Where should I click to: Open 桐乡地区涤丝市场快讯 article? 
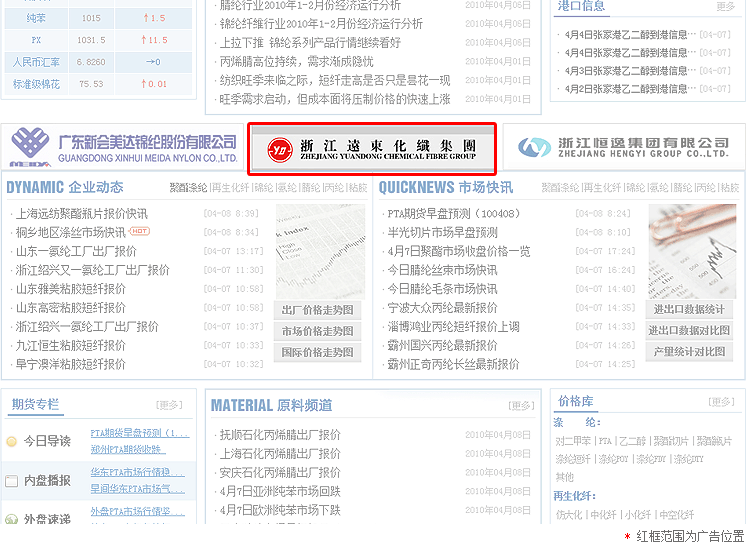71,232
